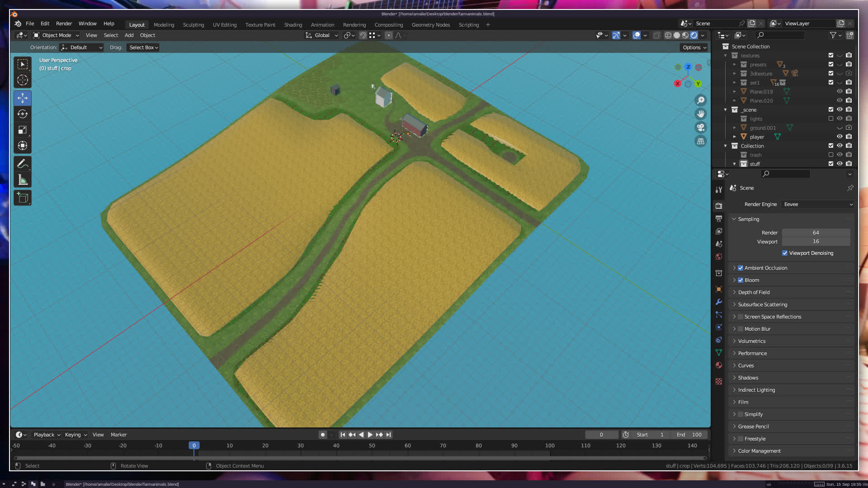
Task: Click the camera view icon in viewport
Action: [x=701, y=127]
